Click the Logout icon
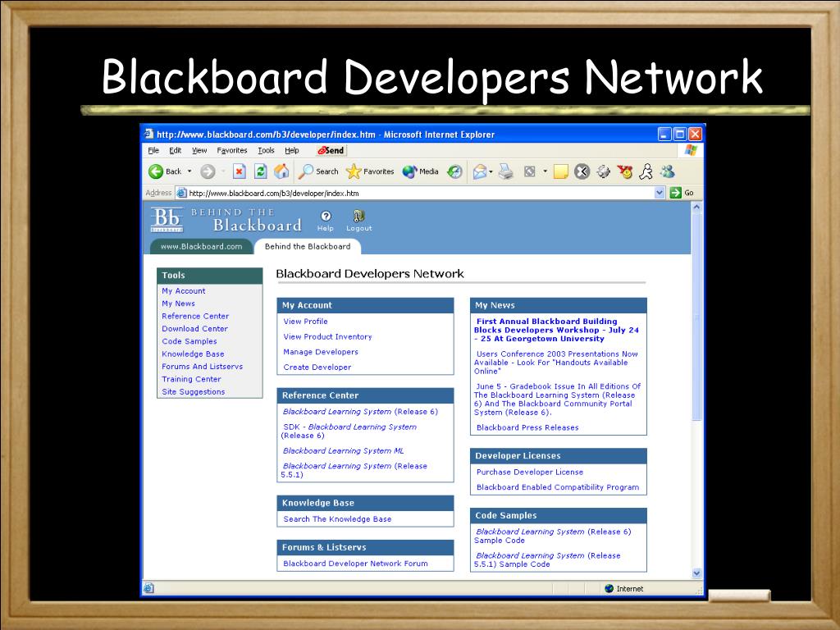Screen dimensions: 840x630 358,216
